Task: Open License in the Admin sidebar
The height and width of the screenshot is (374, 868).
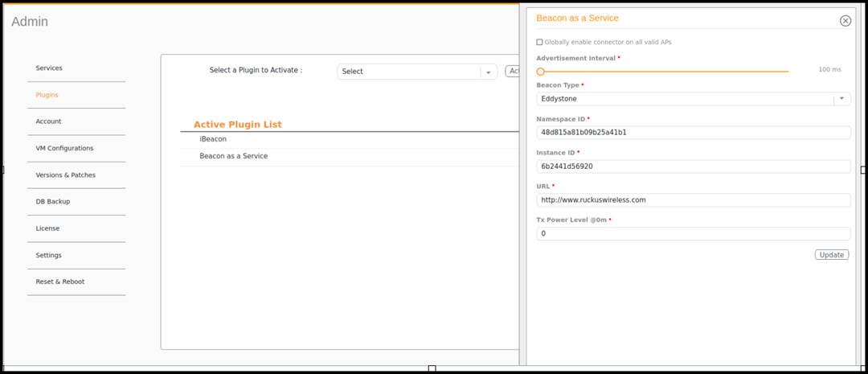Action: pos(47,228)
